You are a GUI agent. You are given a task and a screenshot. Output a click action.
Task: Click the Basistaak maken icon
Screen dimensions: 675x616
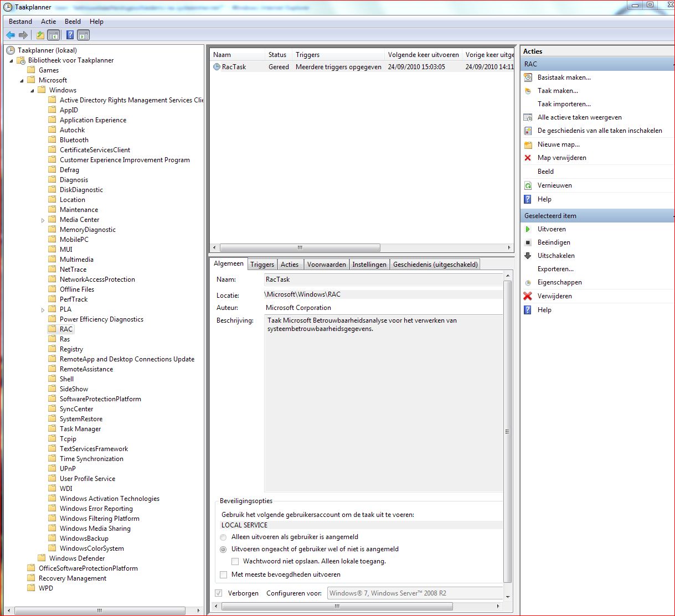tap(528, 77)
